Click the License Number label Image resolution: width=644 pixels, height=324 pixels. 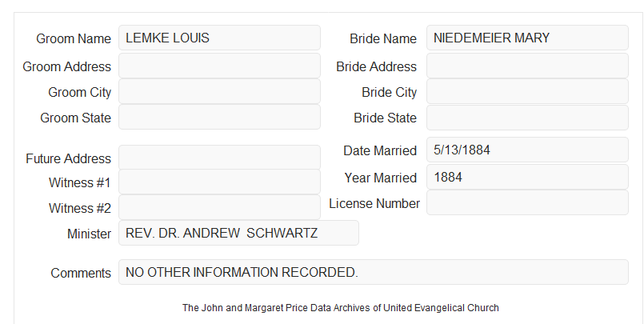pyautogui.click(x=374, y=204)
